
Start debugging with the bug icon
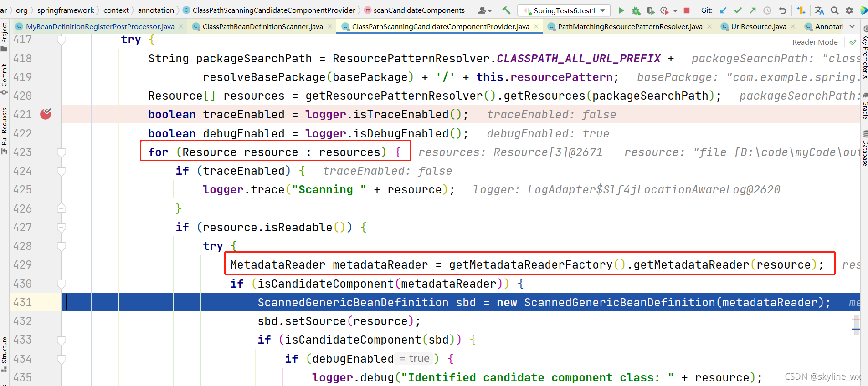(636, 10)
